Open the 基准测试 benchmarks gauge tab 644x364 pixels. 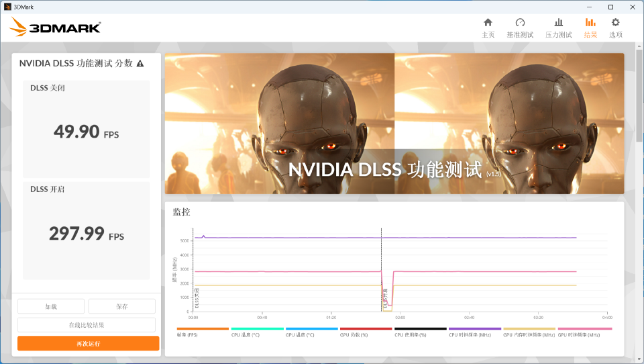coord(520,28)
